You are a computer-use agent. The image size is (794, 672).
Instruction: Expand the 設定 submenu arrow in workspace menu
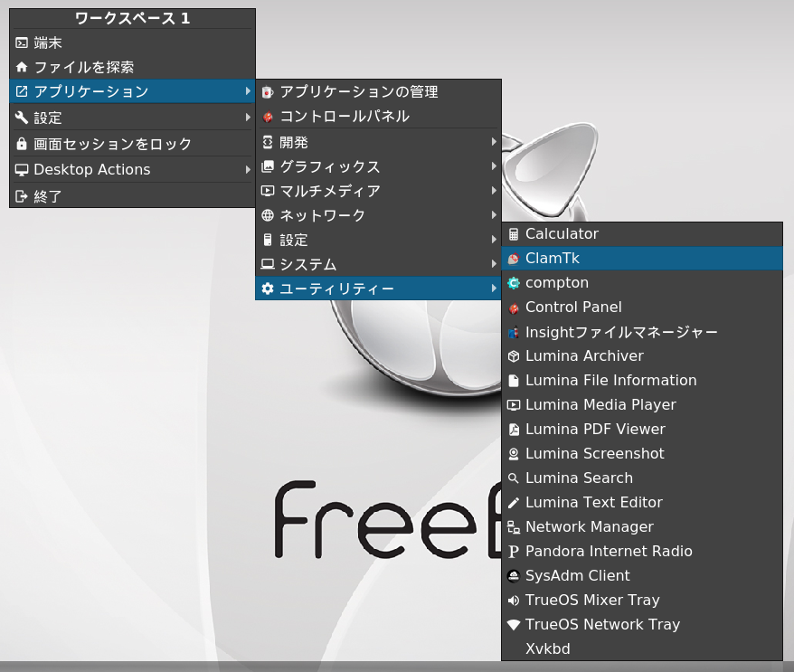[248, 118]
